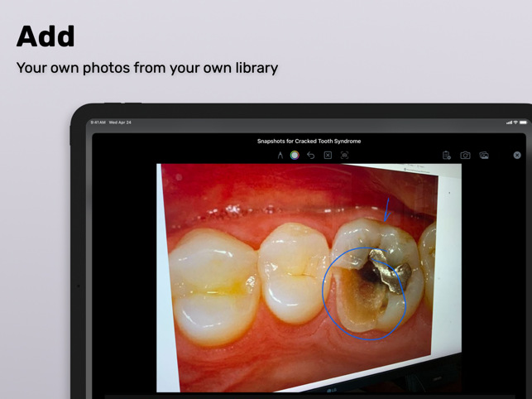Clear annotations with the X box icon
This screenshot has height=399, width=532.
[328, 156]
